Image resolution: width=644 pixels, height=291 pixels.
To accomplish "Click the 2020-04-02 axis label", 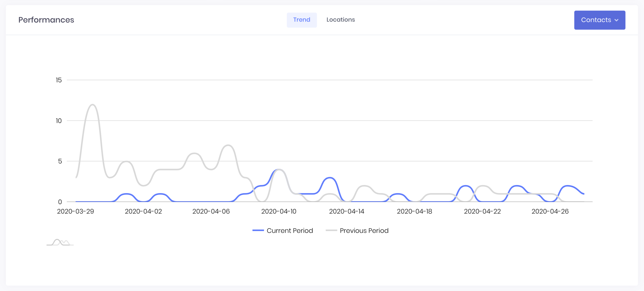I will coord(143,211).
